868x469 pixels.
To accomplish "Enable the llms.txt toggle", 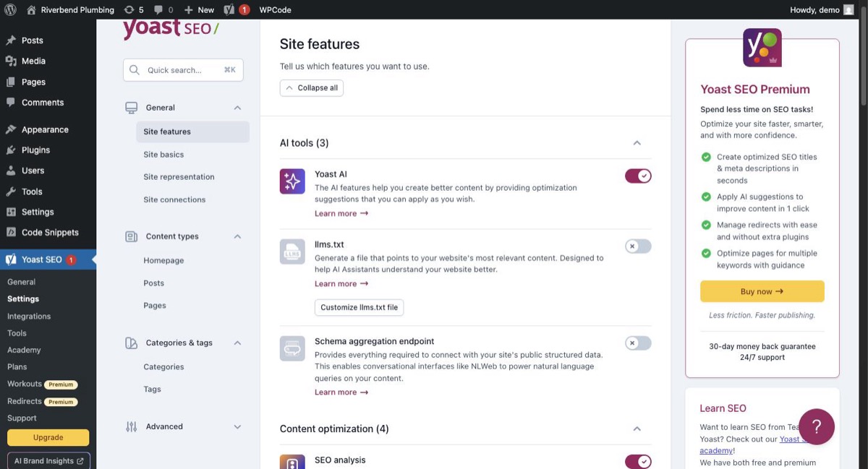I will [x=638, y=246].
